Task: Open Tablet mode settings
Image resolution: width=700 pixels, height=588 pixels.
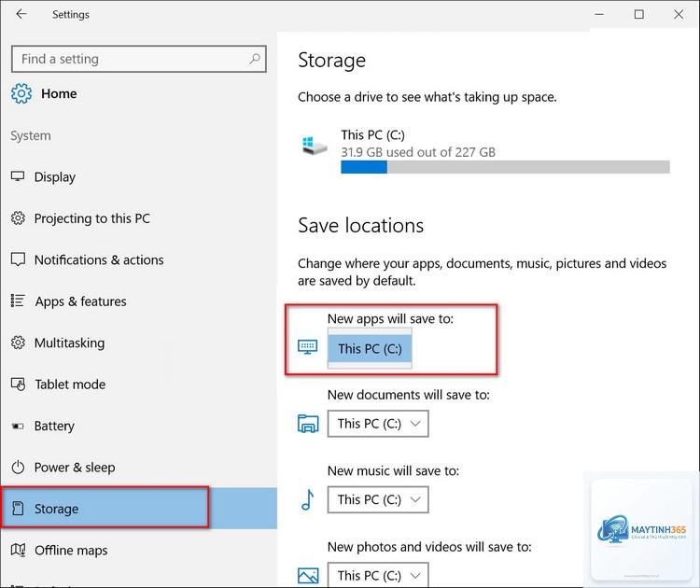Action: (x=139, y=385)
